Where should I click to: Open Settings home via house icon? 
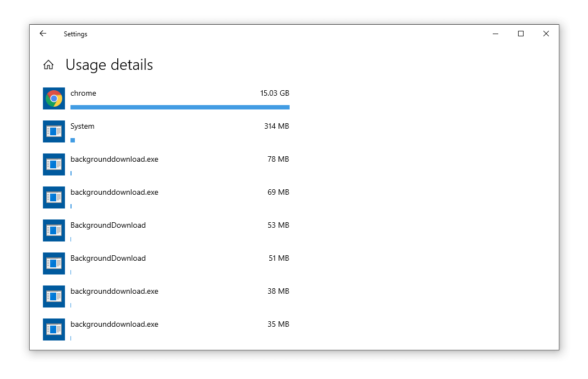tap(48, 65)
